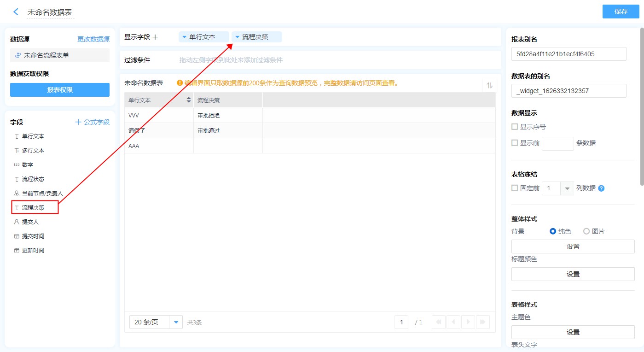This screenshot has height=352, width=644.
Task: Open the 流程决策 display field tag dropdown
Action: coord(237,37)
